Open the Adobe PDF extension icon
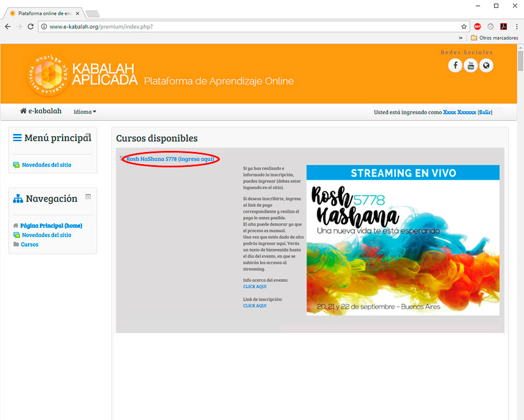The image size is (524, 420). (x=504, y=26)
